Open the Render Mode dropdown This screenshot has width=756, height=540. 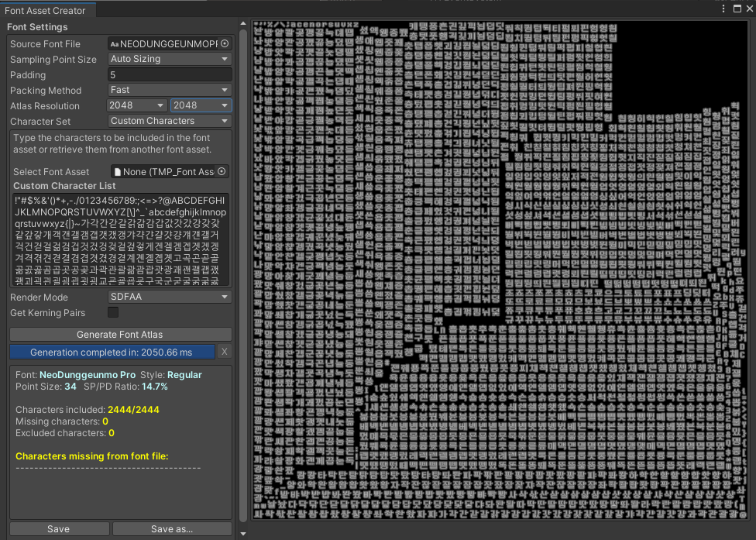(169, 296)
